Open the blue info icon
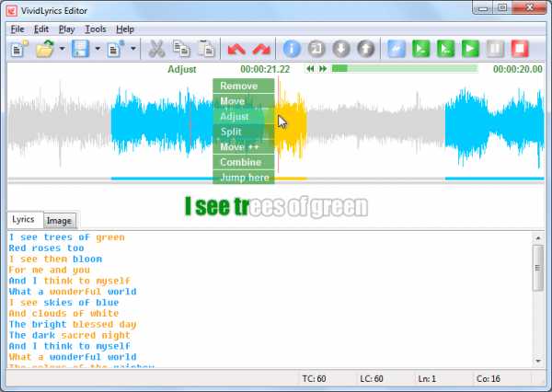552x392 pixels. 292,49
